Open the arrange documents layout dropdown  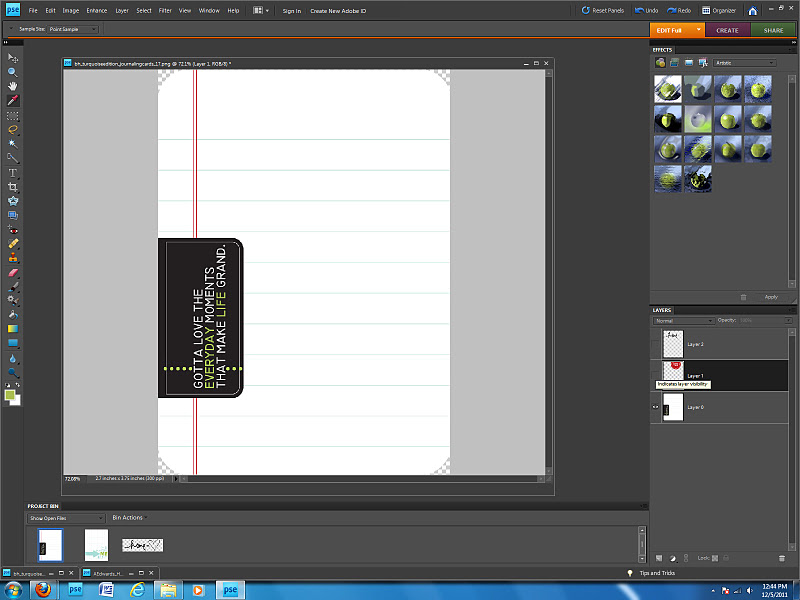pyautogui.click(x=261, y=11)
